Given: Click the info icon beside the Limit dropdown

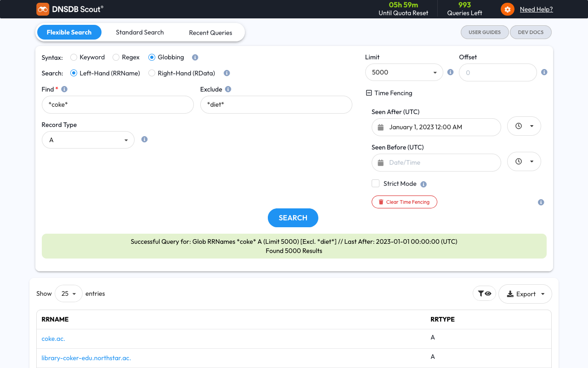Looking at the screenshot, I should [450, 72].
